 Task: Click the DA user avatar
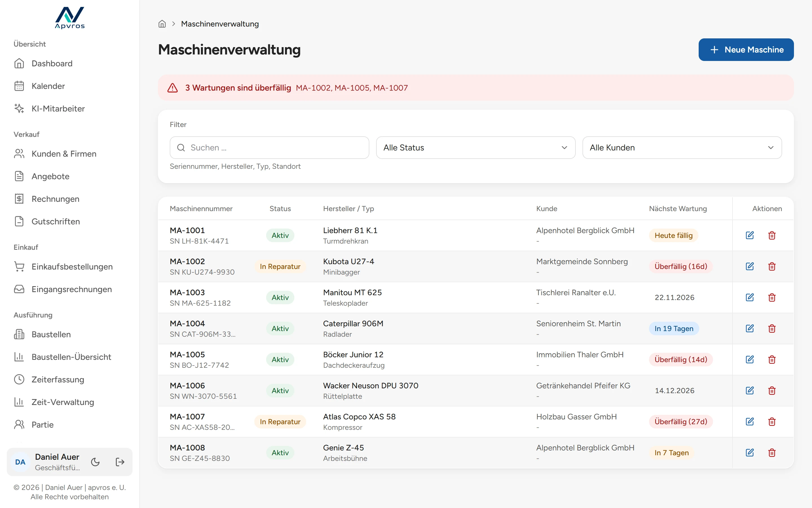20,462
